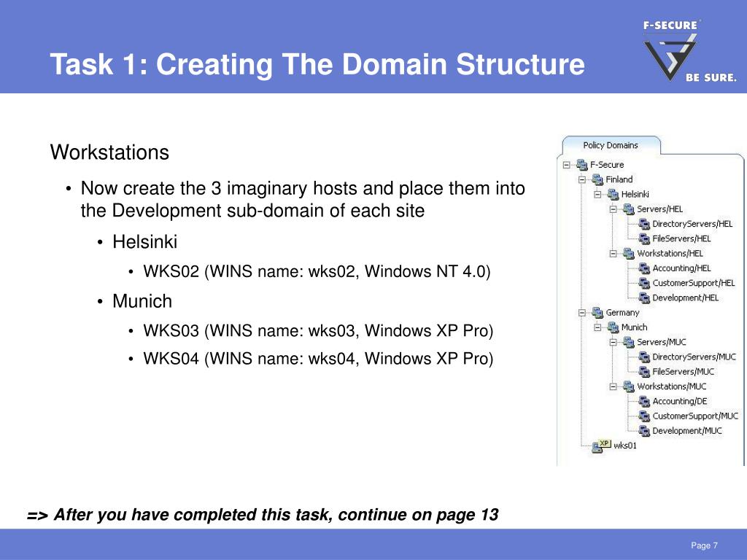
Task: Click the Munich domain icon
Action: (613, 327)
